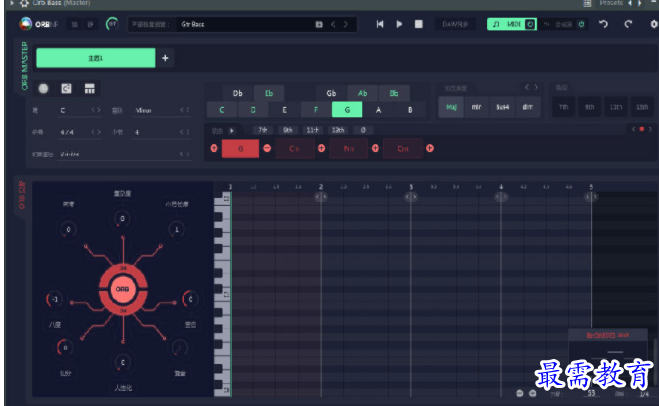Click the skip-to-start transport button
659x406 pixels.
[380, 24]
